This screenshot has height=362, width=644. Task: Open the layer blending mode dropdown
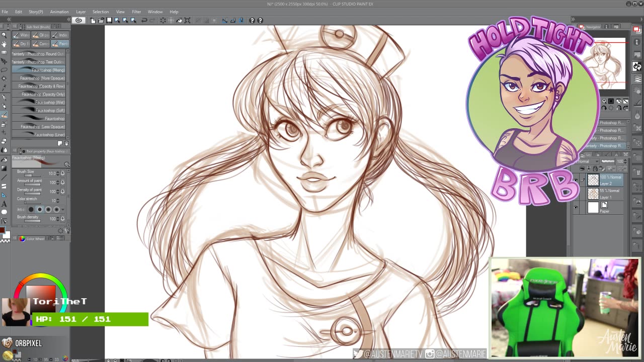click(588, 161)
